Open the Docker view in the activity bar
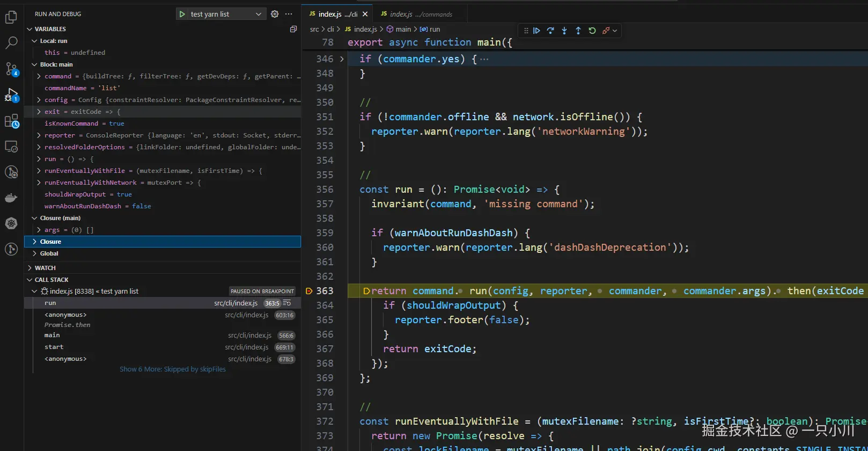 point(11,198)
